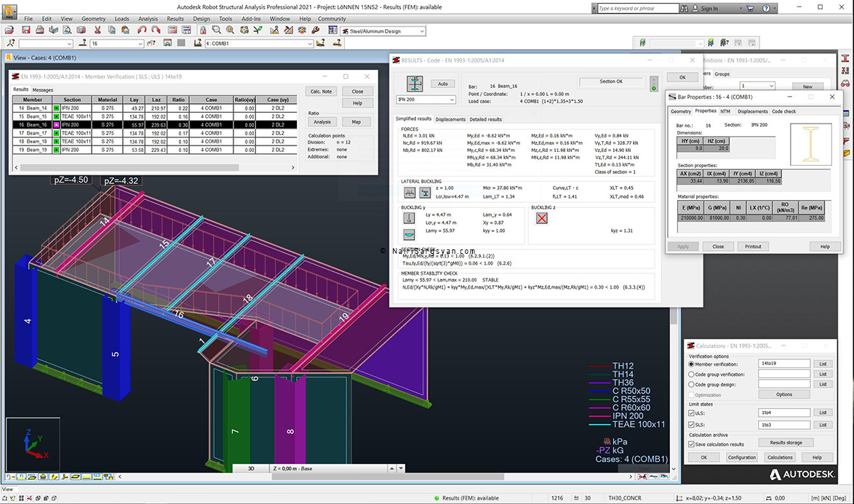Click the Results storage button
Screen dimensions: 854x504
(x=786, y=442)
